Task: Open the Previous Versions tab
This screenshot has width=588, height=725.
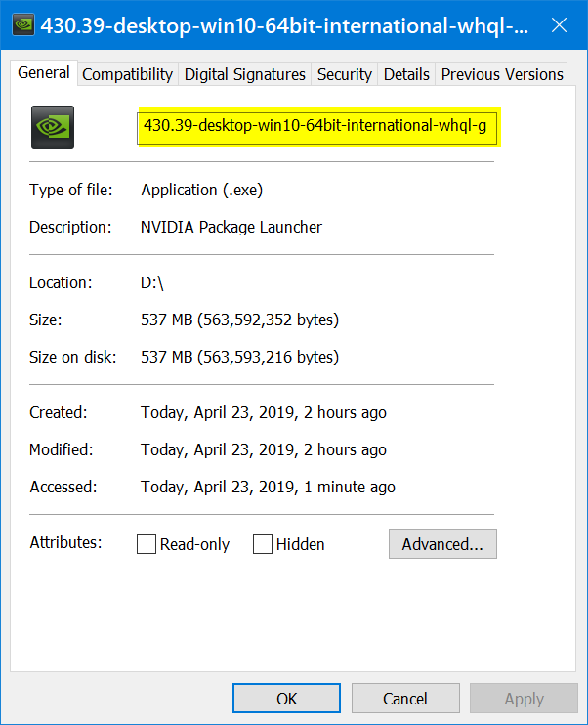Action: point(502,74)
